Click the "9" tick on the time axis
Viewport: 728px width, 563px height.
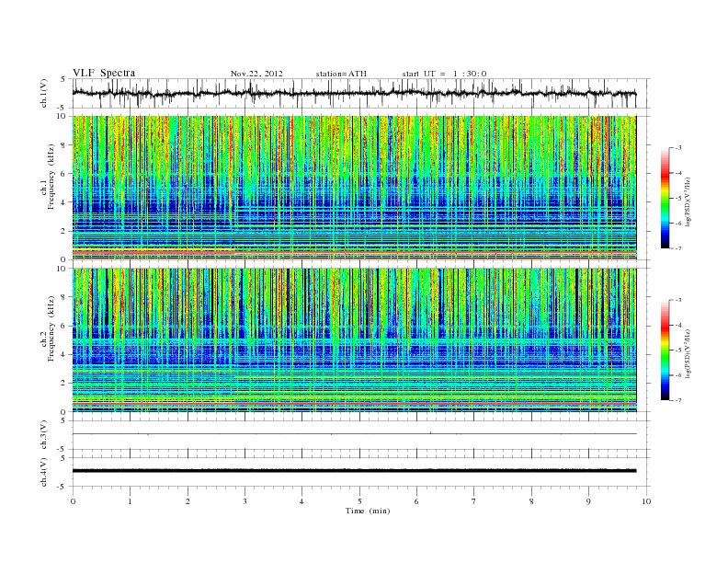588,501
